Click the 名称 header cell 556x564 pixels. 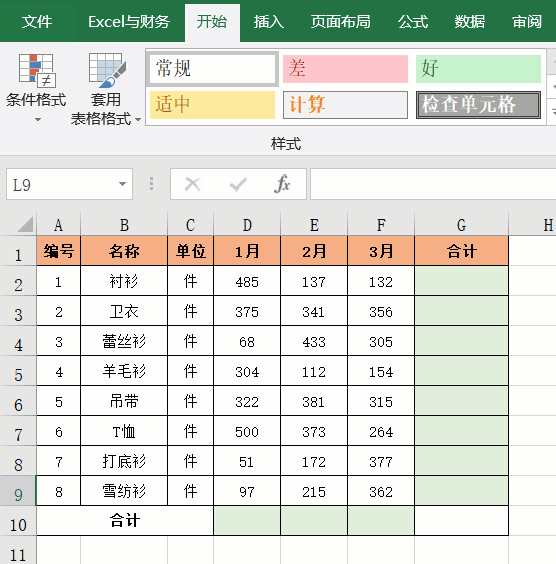[124, 251]
